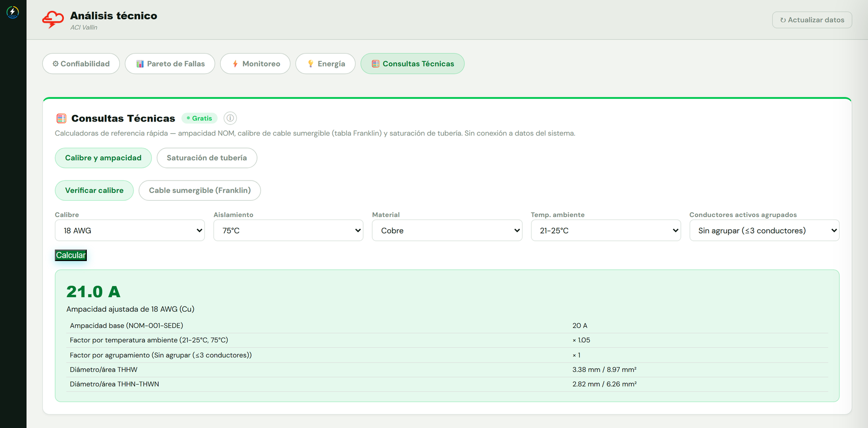Switch to Saturación de tubería calculator
The width and height of the screenshot is (868, 428).
coord(207,158)
